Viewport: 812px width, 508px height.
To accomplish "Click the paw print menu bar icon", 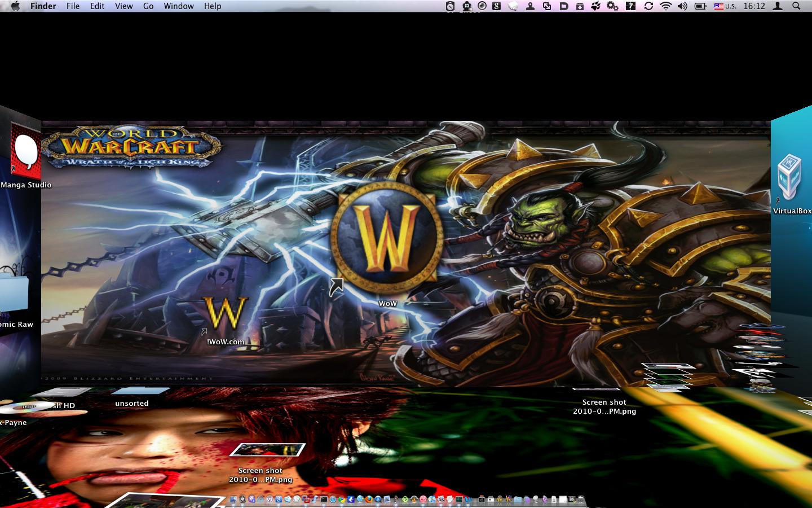I will pos(595,6).
